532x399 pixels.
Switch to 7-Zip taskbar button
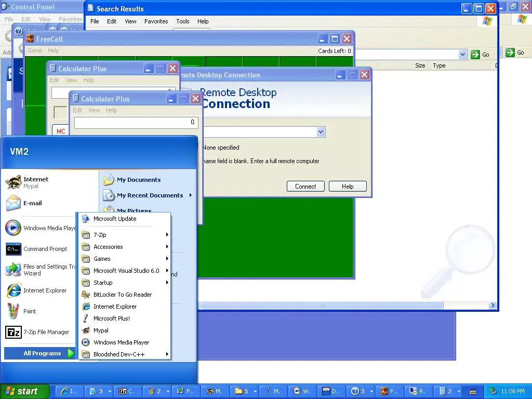[127, 391]
